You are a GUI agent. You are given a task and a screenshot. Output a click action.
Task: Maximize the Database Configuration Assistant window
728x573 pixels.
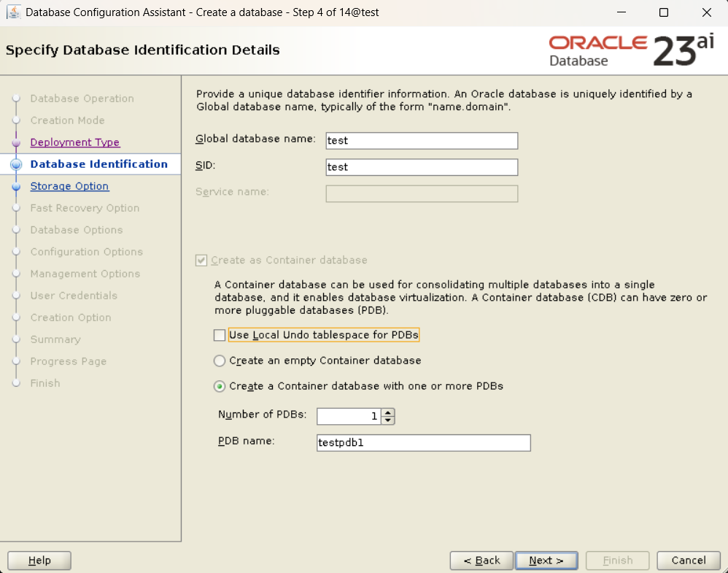664,12
